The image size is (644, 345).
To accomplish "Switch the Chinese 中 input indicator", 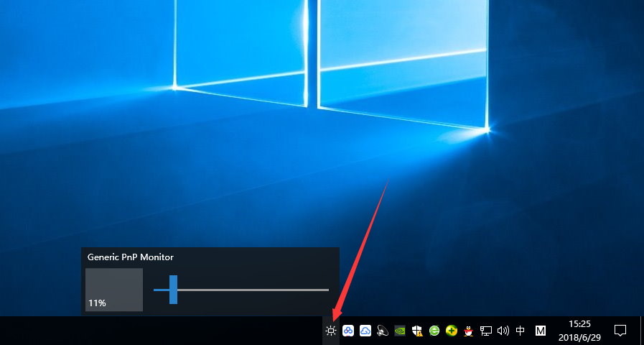I will click(x=520, y=330).
